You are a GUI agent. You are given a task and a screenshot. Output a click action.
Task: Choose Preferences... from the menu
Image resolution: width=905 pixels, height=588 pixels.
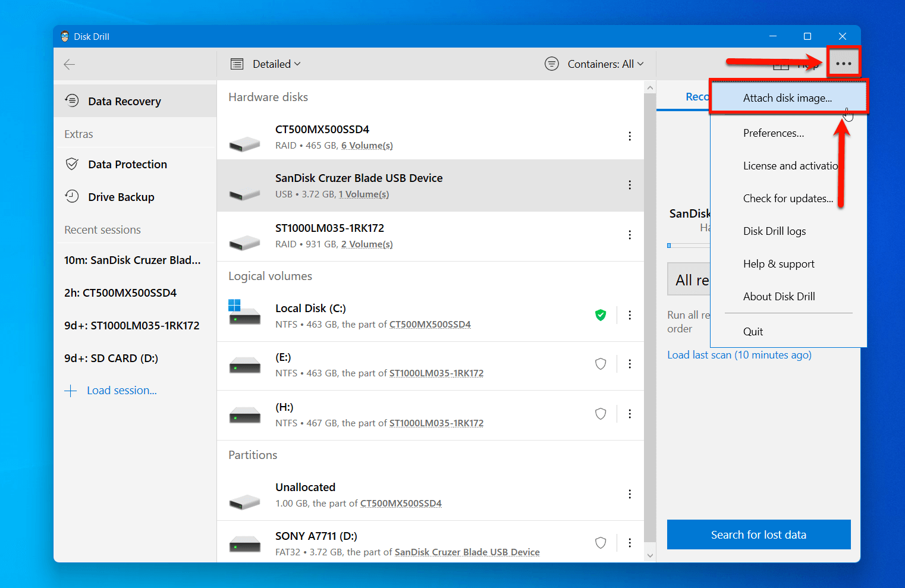coord(788,133)
